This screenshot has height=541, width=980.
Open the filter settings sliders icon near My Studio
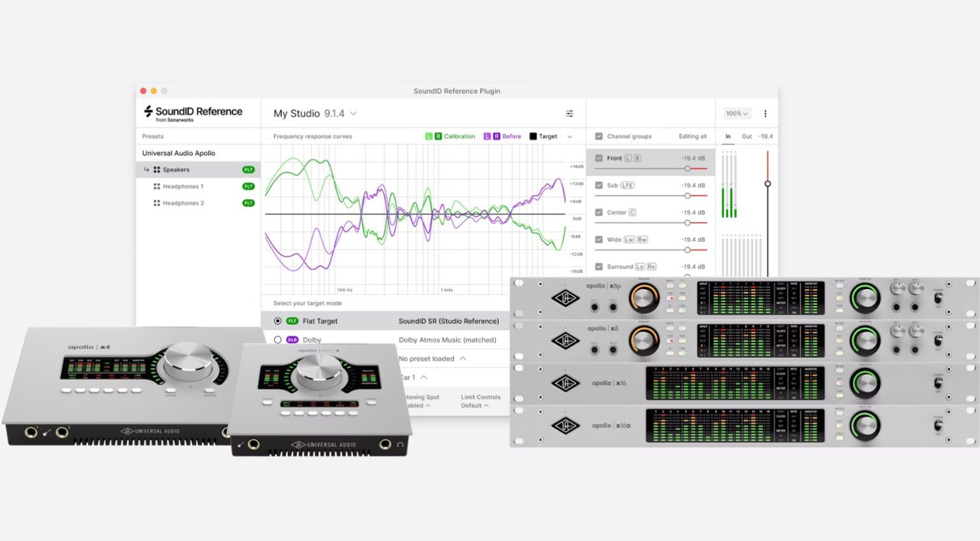point(570,114)
